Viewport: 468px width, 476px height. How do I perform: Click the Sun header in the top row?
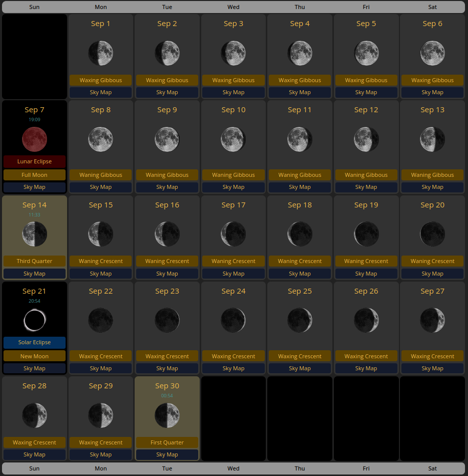[x=35, y=7]
